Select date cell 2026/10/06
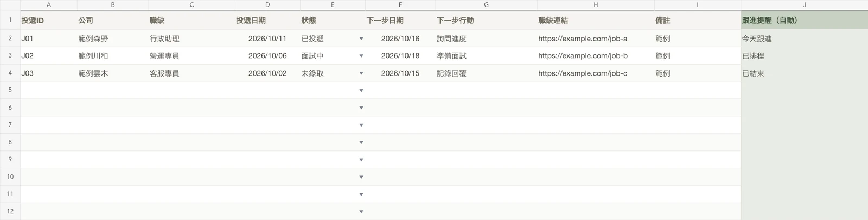Viewport: 868px width, 220px height. coord(267,56)
